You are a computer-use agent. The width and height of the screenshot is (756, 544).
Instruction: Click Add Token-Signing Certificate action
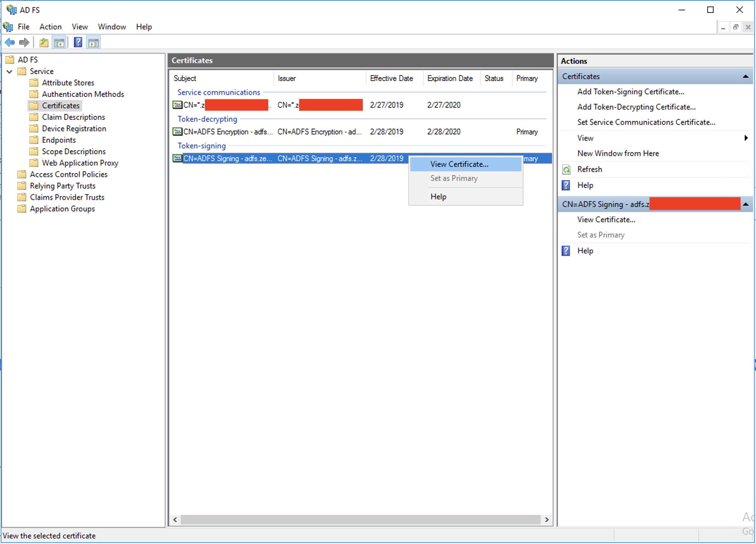point(630,92)
